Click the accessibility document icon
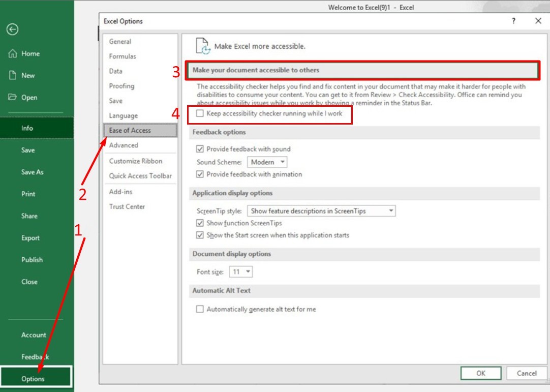The height and width of the screenshot is (392, 550). coord(203,46)
